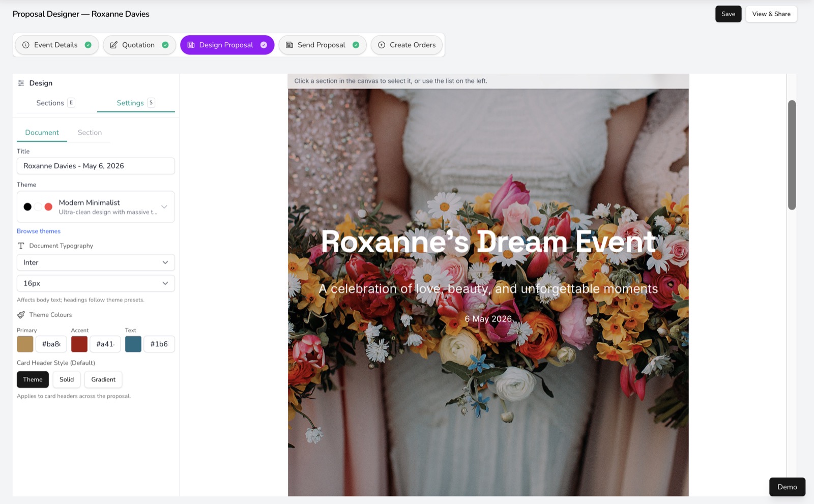This screenshot has width=814, height=504.
Task: Click the Send Proposal file icon
Action: click(x=289, y=45)
